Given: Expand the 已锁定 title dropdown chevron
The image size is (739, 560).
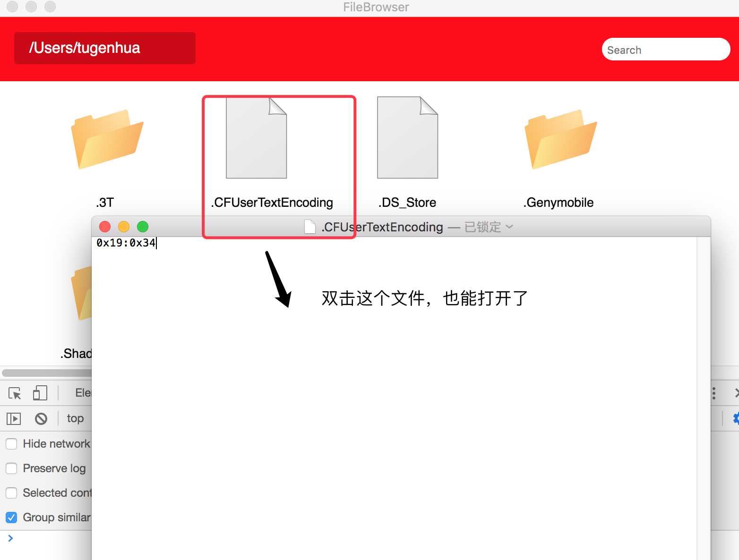Looking at the screenshot, I should 509,227.
